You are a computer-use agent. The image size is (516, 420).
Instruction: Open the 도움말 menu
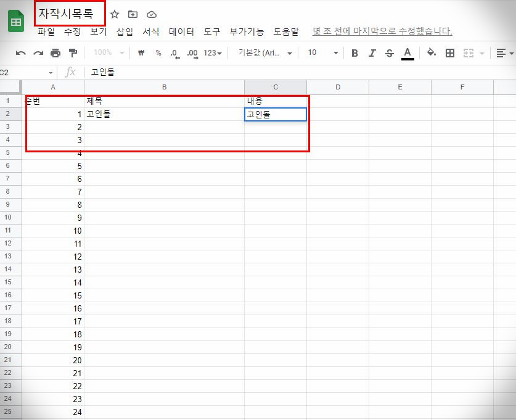286,31
